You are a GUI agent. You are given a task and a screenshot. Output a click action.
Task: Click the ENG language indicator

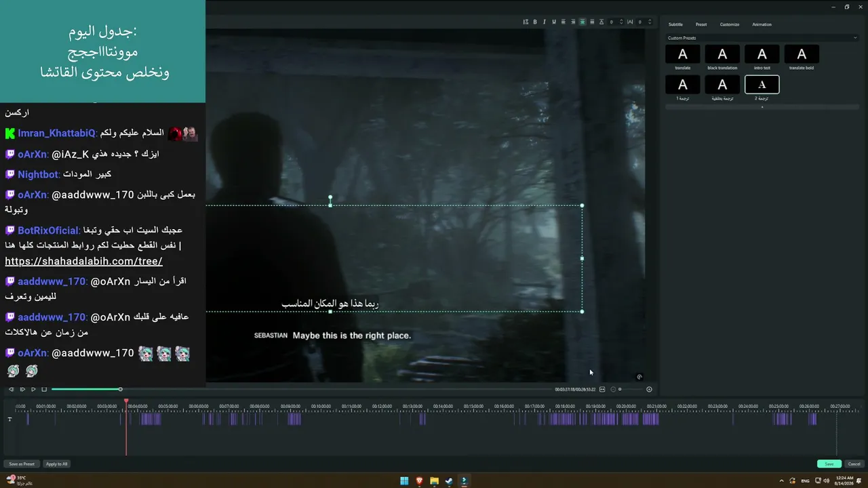click(x=806, y=481)
